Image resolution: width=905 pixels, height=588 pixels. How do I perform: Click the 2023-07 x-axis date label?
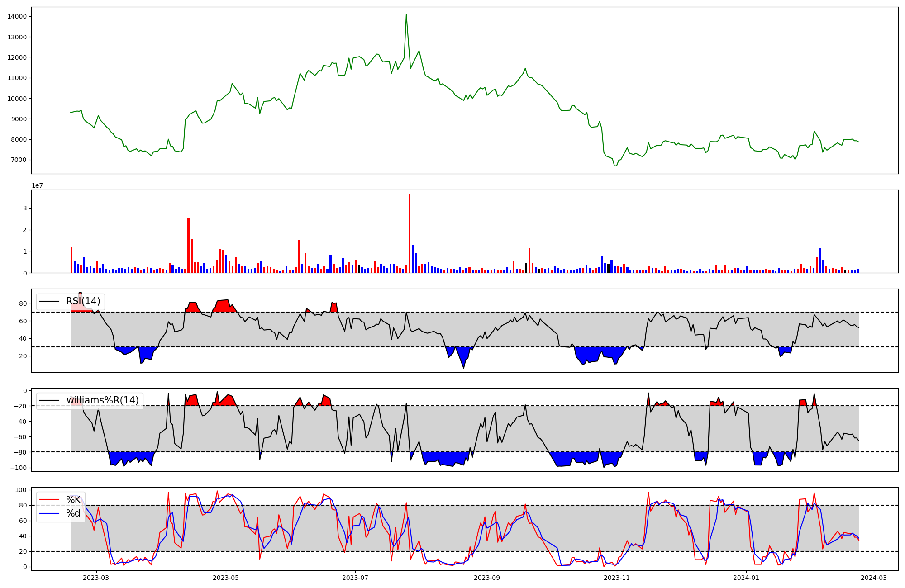coord(355,578)
